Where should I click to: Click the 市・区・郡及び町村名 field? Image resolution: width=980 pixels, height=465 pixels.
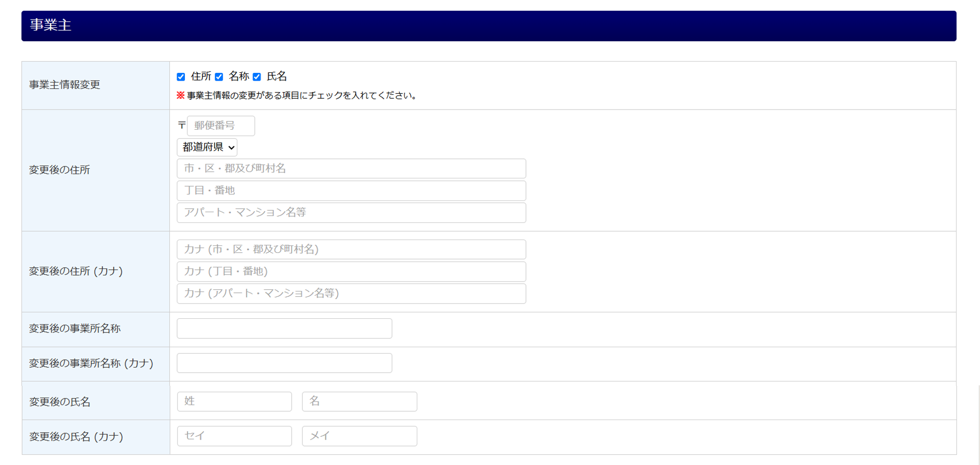[x=351, y=168]
